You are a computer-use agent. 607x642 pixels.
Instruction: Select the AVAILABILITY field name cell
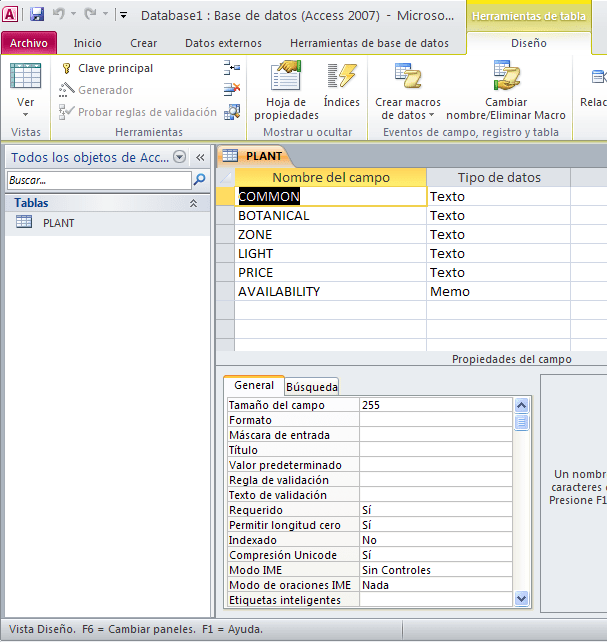pyautogui.click(x=330, y=291)
